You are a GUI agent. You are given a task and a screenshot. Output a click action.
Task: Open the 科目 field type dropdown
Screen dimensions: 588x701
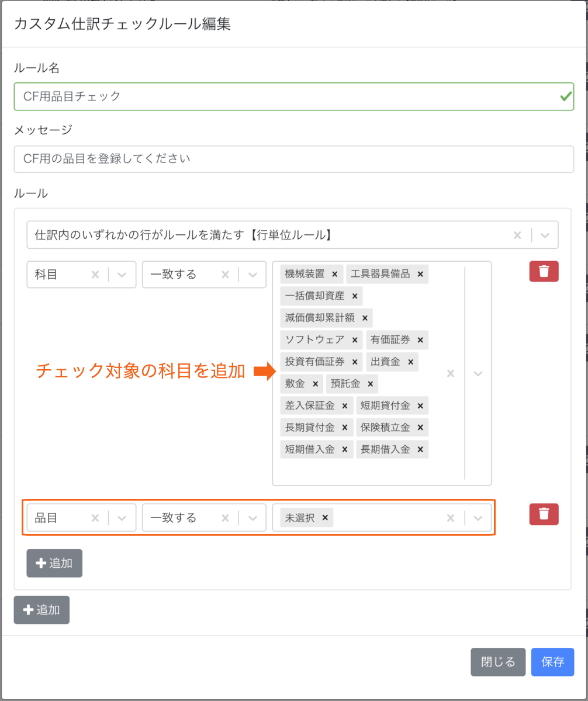click(x=122, y=275)
